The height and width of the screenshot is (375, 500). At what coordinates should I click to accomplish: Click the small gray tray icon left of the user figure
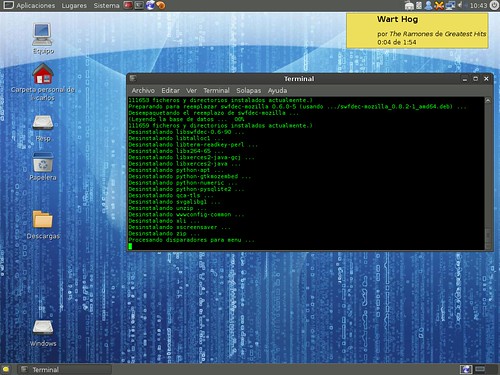[x=419, y=6]
